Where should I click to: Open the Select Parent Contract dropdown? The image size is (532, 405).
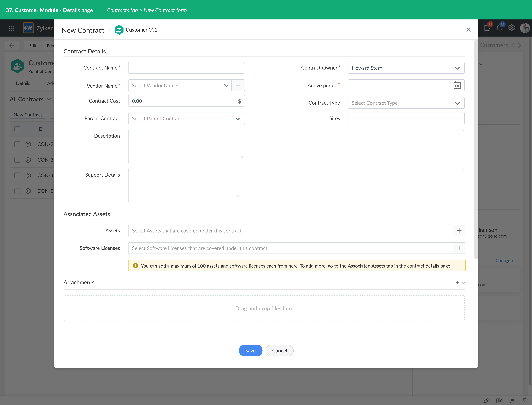[x=186, y=119]
